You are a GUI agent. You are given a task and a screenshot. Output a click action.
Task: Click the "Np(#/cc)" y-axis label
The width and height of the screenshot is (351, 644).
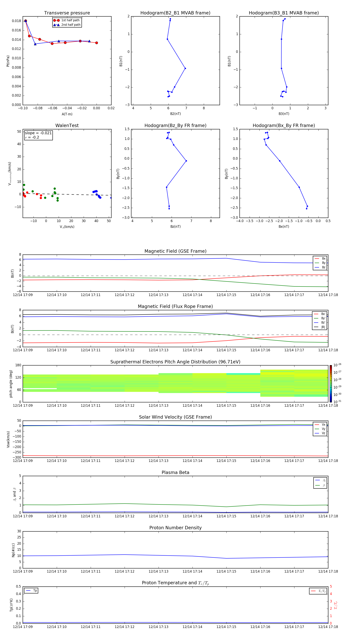[13, 550]
